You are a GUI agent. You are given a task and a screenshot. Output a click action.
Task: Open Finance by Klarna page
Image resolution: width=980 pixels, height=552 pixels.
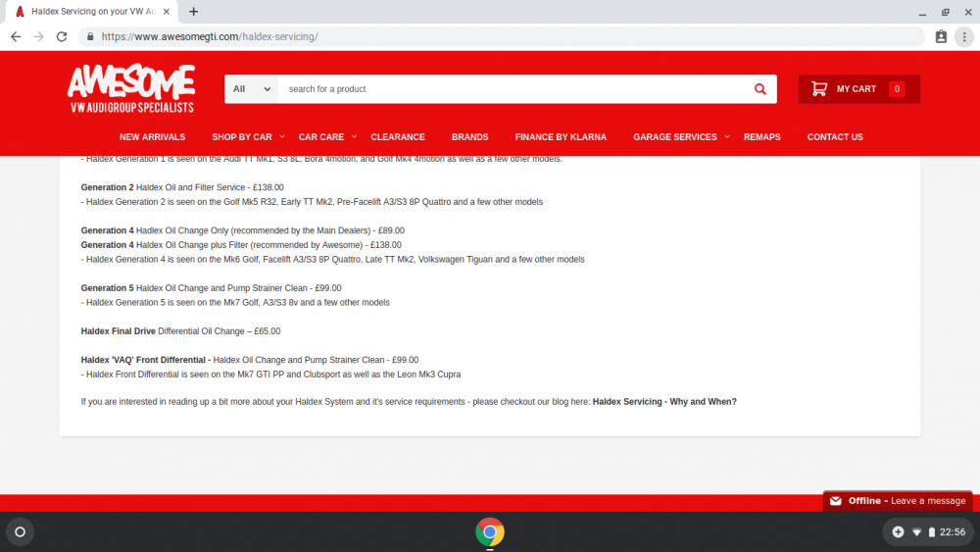click(x=561, y=137)
